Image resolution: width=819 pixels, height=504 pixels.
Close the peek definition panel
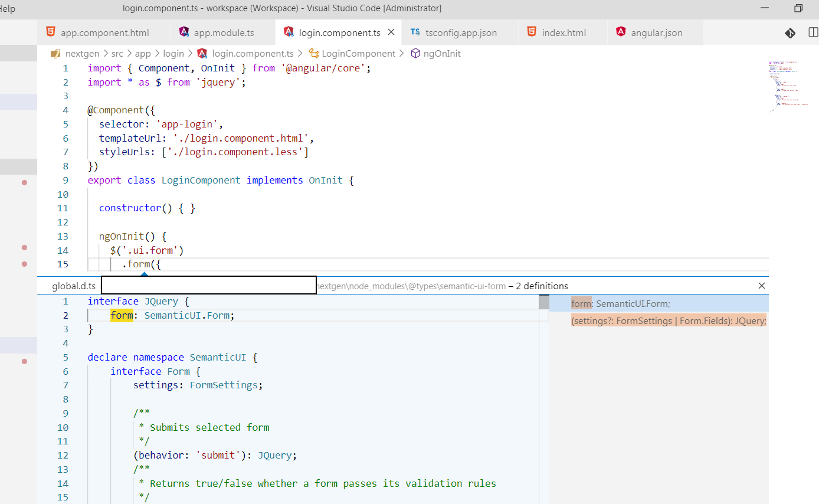762,286
